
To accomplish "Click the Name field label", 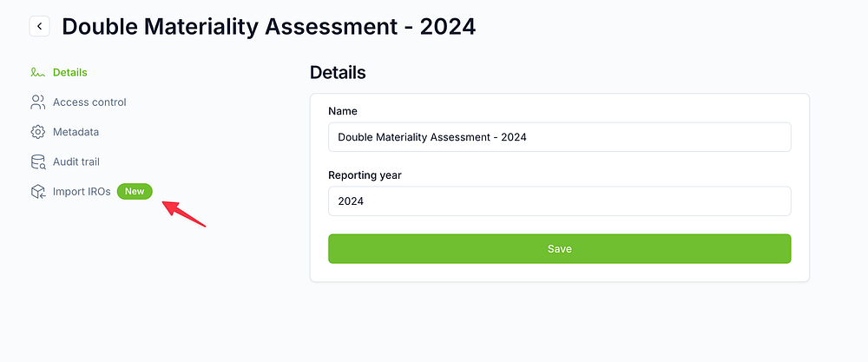I will pyautogui.click(x=343, y=111).
